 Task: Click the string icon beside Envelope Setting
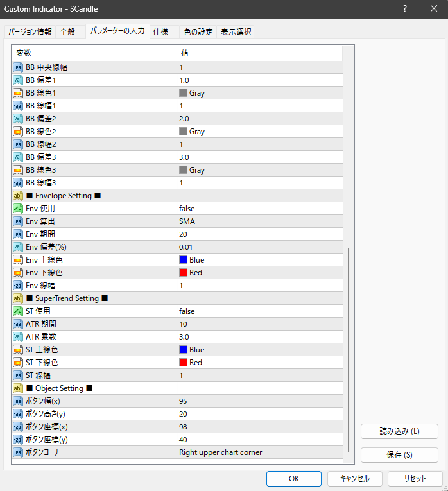[x=18, y=196]
